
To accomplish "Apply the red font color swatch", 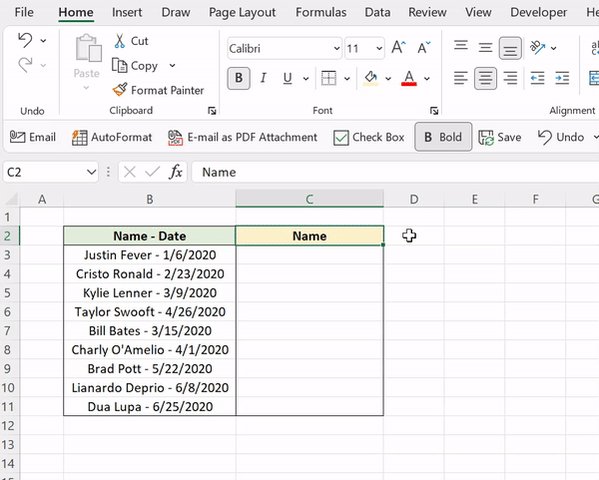I will (409, 78).
